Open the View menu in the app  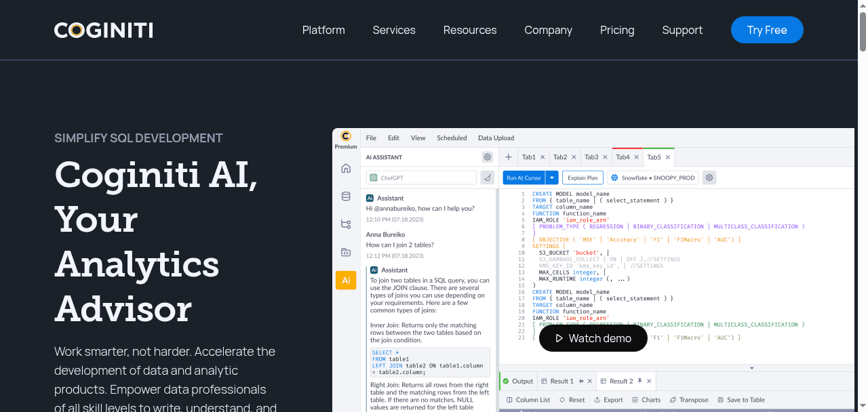coord(418,138)
